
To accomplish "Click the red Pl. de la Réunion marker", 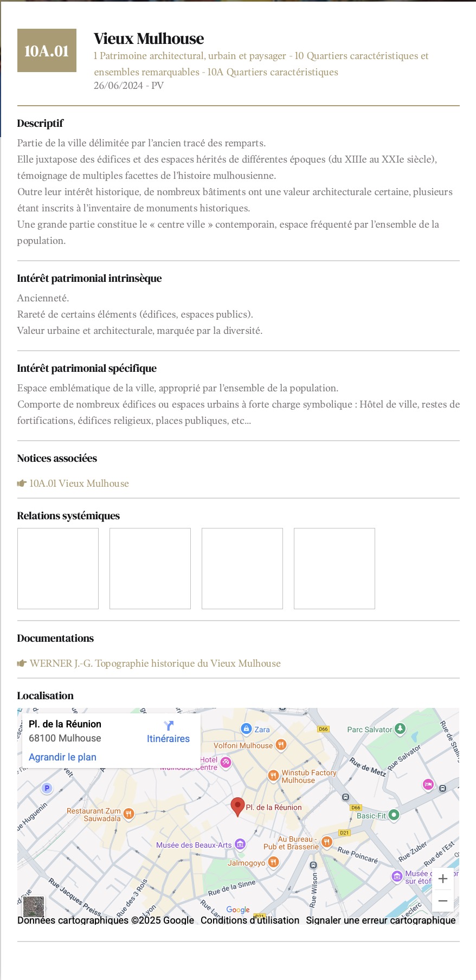I will pyautogui.click(x=237, y=806).
